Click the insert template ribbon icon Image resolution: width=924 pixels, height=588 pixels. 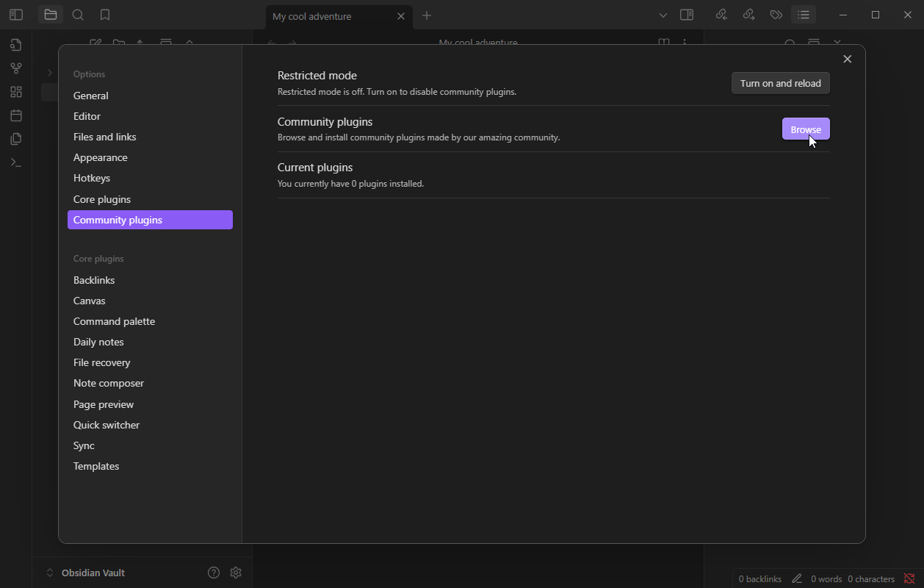point(16,139)
